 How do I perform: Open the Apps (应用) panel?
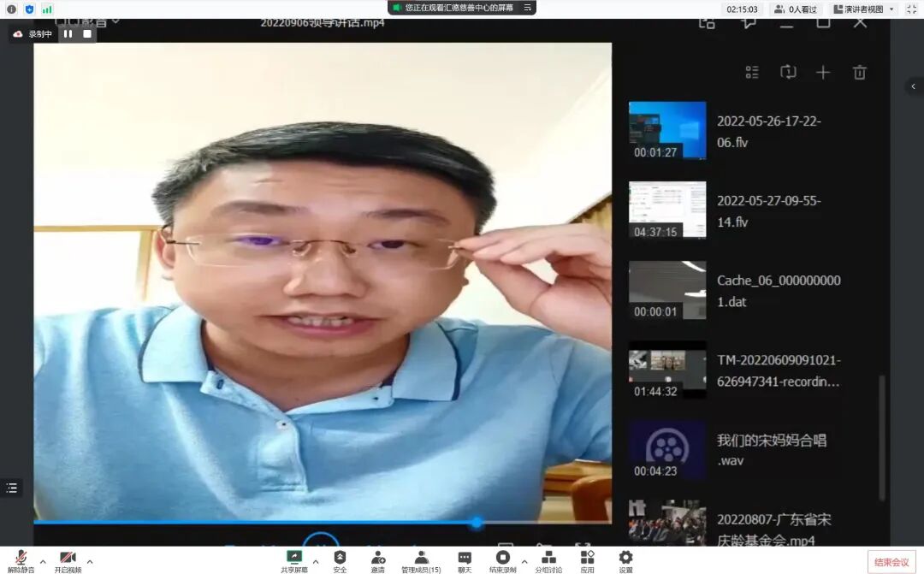pyautogui.click(x=587, y=559)
